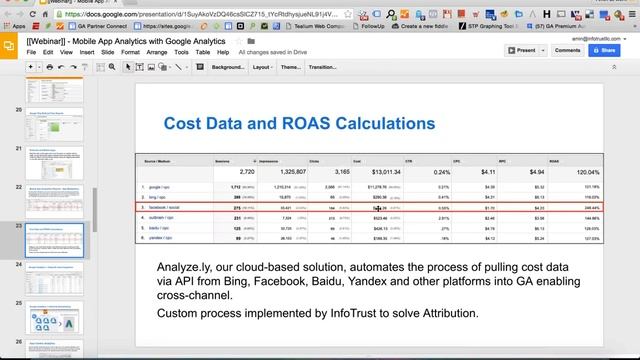Open the Tools menu

181,52
